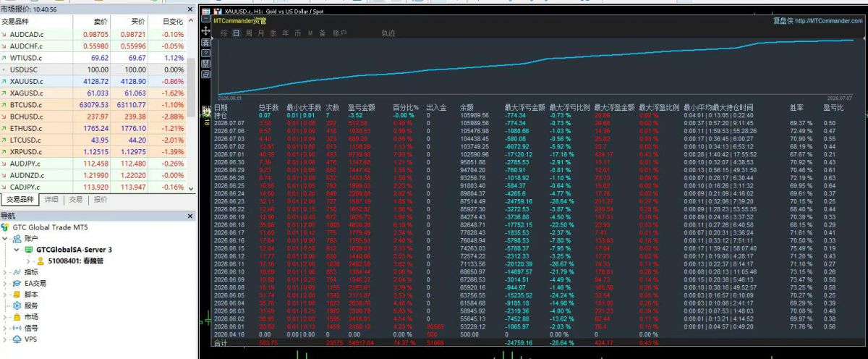
Task: Click the move (cross arrows) panel icon
Action: (x=205, y=31)
